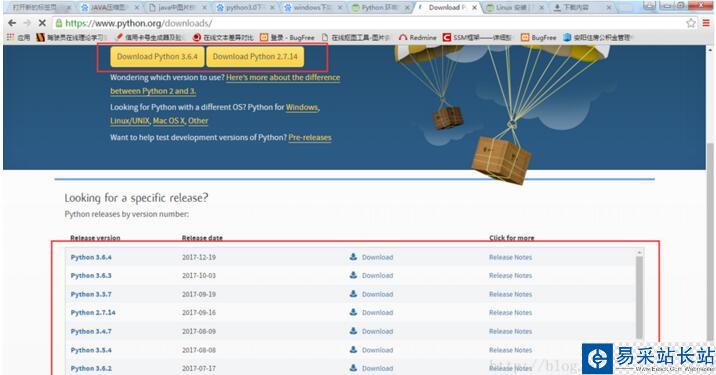Open the Chrome hamburger menu
716x375 pixels.
(x=706, y=23)
